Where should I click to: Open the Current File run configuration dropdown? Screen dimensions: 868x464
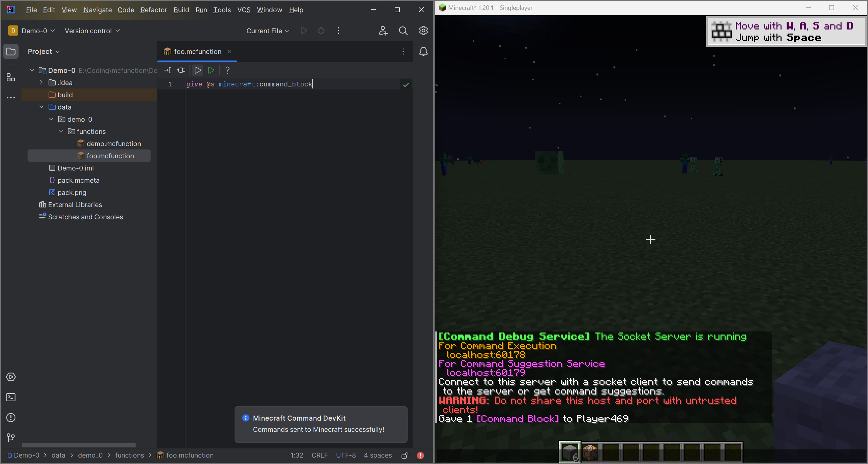coord(268,31)
